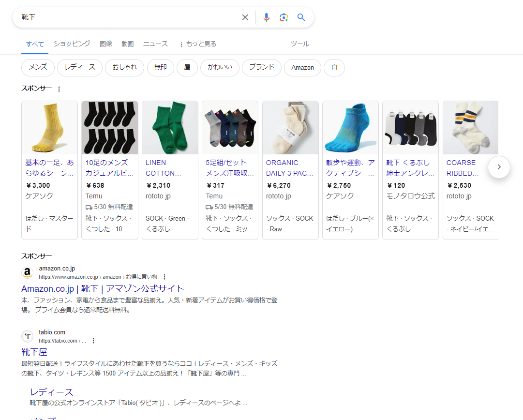Viewport: 523px width, 420px height.
Task: Open the three-dot menu beside the tabio.com URL
Action: pyautogui.click(x=93, y=341)
